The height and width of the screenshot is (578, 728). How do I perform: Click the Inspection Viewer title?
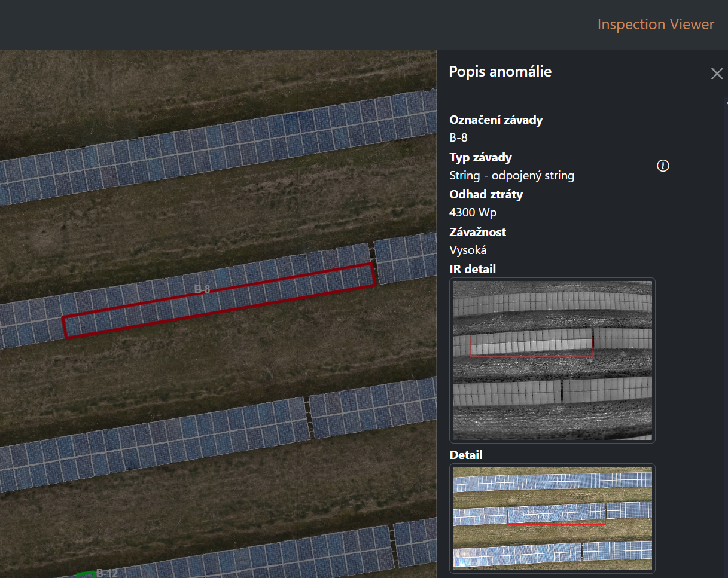tap(656, 25)
